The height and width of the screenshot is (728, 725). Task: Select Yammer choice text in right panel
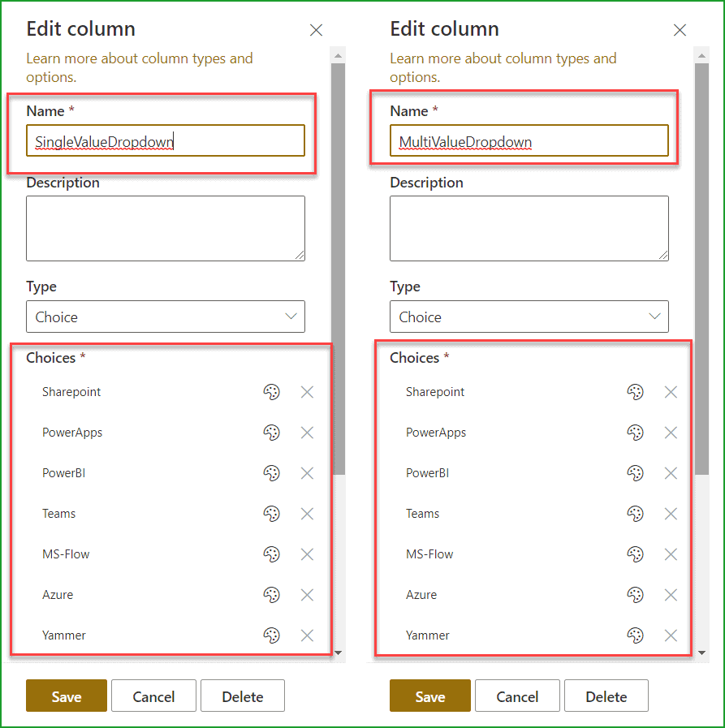(428, 635)
